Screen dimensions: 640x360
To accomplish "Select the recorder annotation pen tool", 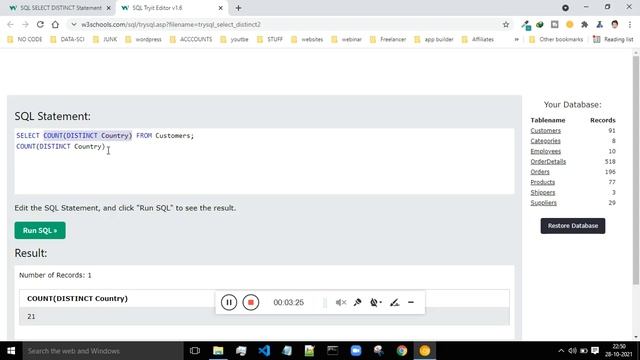I will (394, 302).
